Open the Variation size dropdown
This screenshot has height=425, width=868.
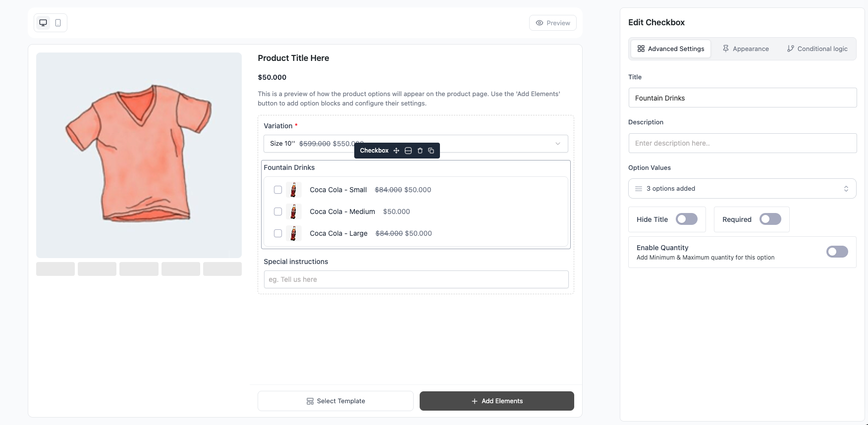(416, 144)
